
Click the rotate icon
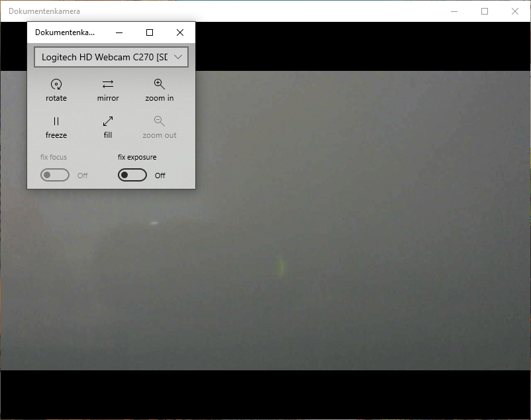tap(56, 85)
